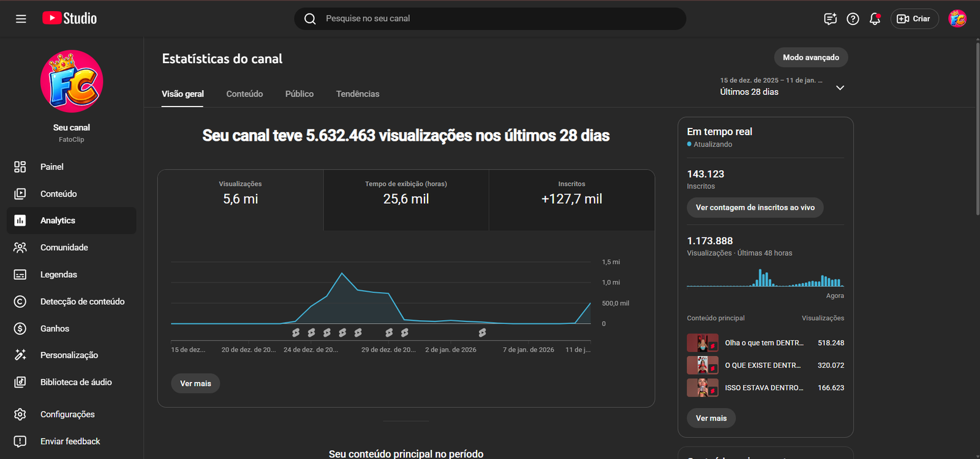Click the send feedback icon in the top bar
Image resolution: width=980 pixels, height=459 pixels.
830,19
